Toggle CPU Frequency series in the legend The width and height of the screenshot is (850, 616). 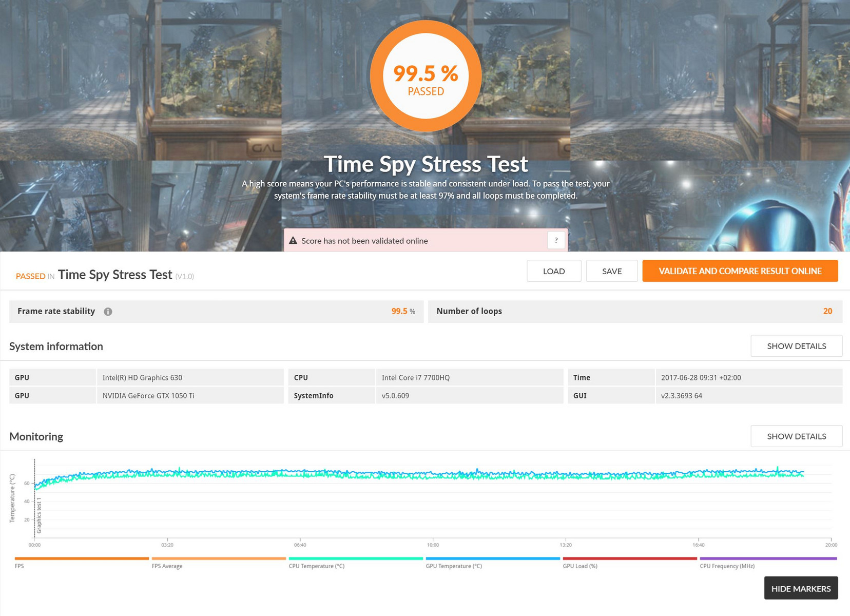(x=768, y=559)
